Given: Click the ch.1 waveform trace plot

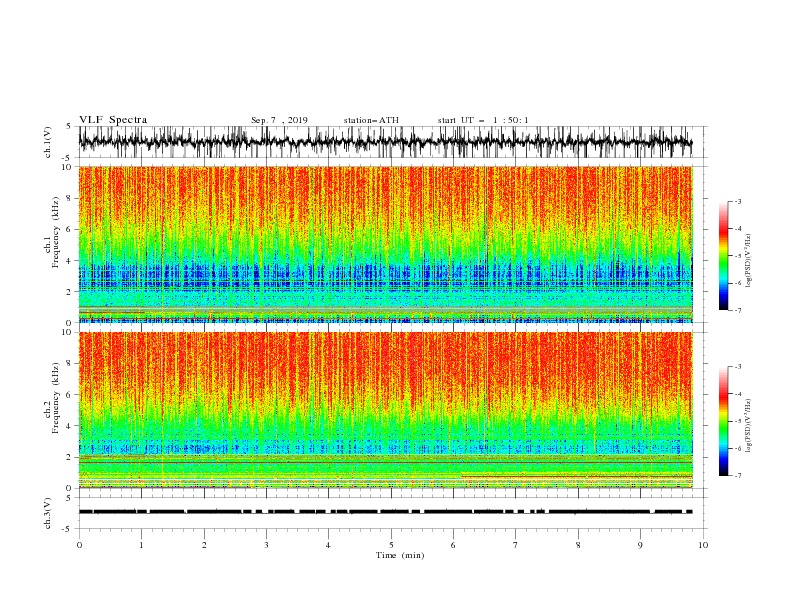Looking at the screenshot, I should coord(385,142).
